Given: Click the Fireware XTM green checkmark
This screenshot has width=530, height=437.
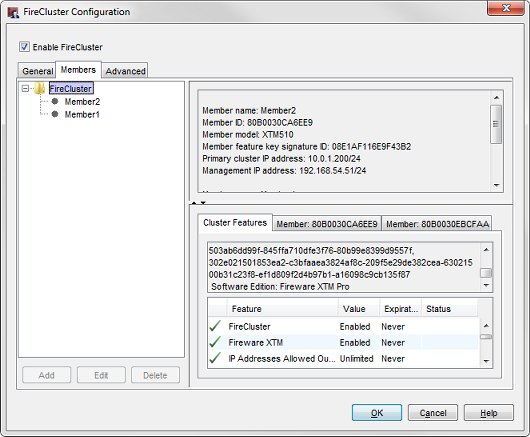Looking at the screenshot, I should [215, 342].
